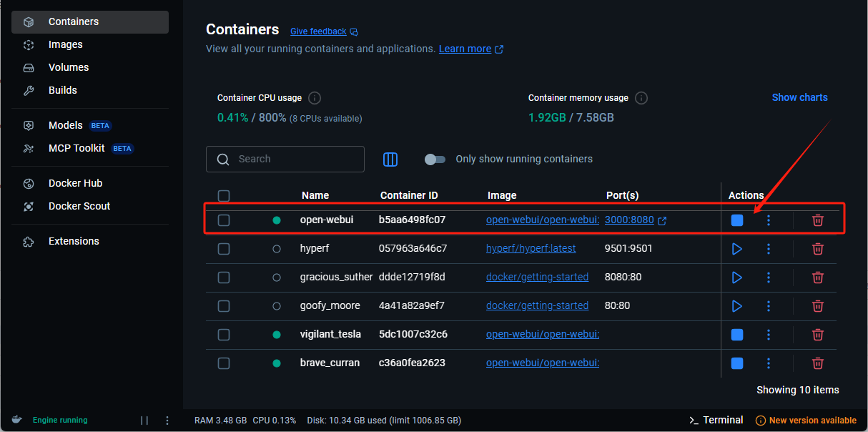Show CPU usage info tooltip icon

(x=315, y=98)
